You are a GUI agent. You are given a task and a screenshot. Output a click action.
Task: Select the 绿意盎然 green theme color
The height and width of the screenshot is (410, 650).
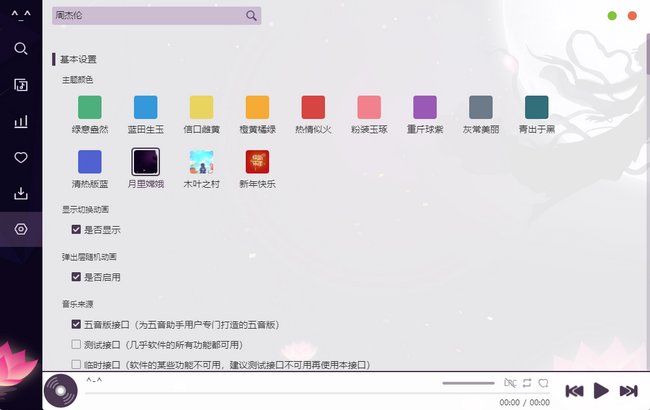pyautogui.click(x=90, y=107)
